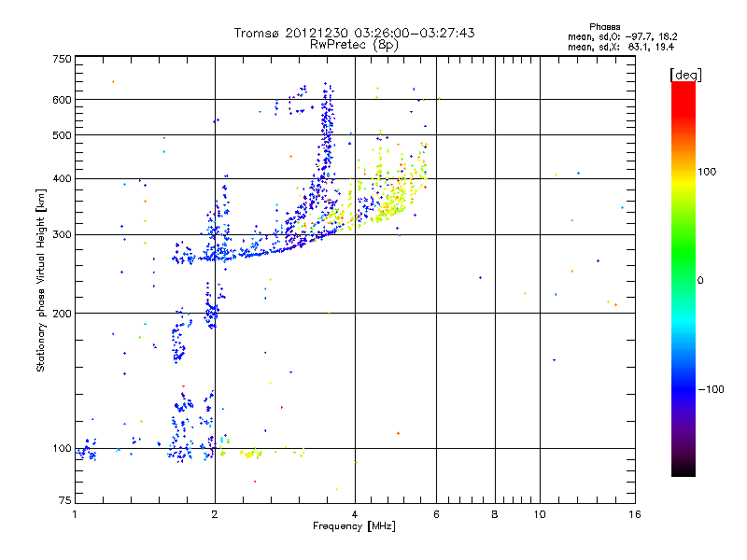The height and width of the screenshot is (560, 747).
Task: Click the '8' frequency tick label
Action: tap(495, 514)
